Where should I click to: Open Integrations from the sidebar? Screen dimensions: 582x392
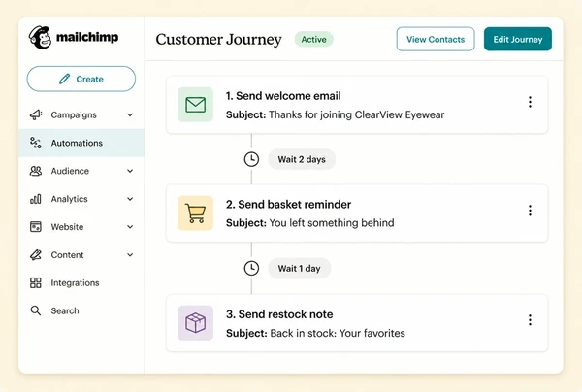tap(81, 283)
